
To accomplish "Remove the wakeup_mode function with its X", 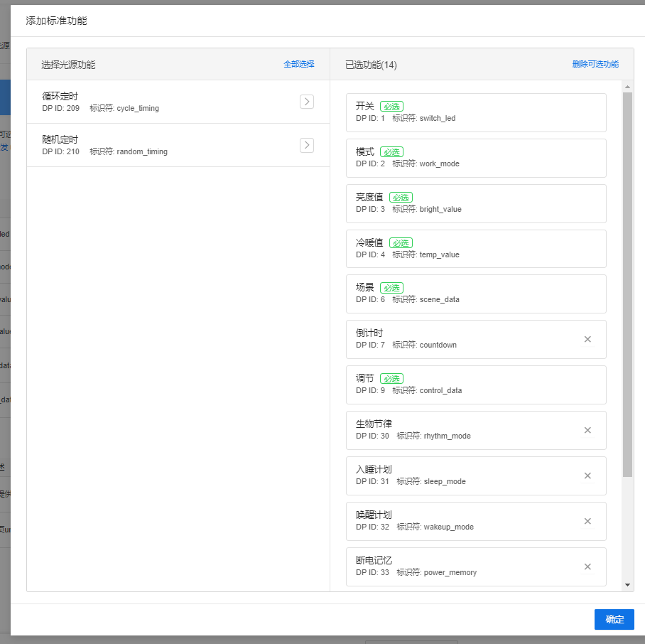I will 587,521.
